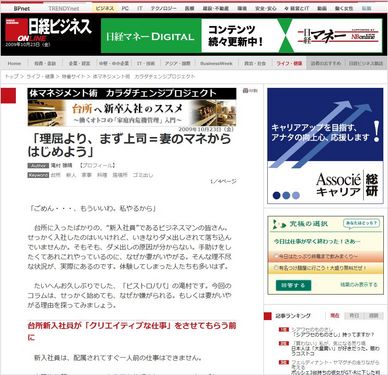Select the first orange poll option radio button
The height and width of the screenshot is (375, 388).
[276, 256]
